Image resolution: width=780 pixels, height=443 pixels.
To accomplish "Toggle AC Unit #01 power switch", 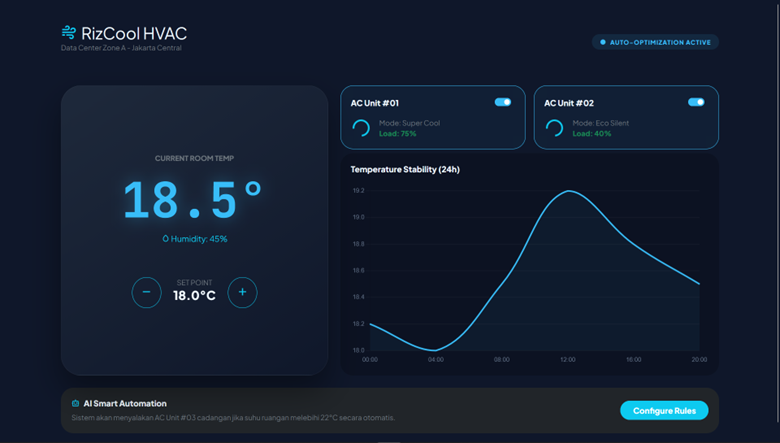I will click(503, 102).
